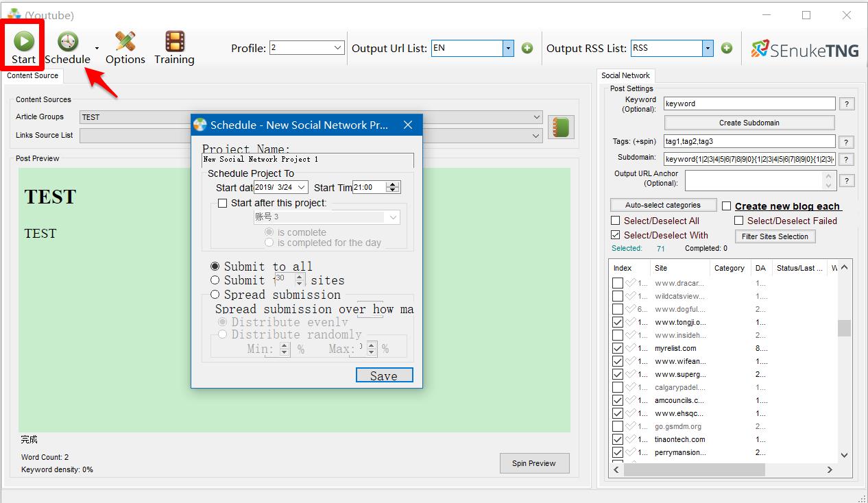Screen dimensions: 868x503
Task: Click the vertical scrollbar thumb of the sites list
Action: point(844,328)
